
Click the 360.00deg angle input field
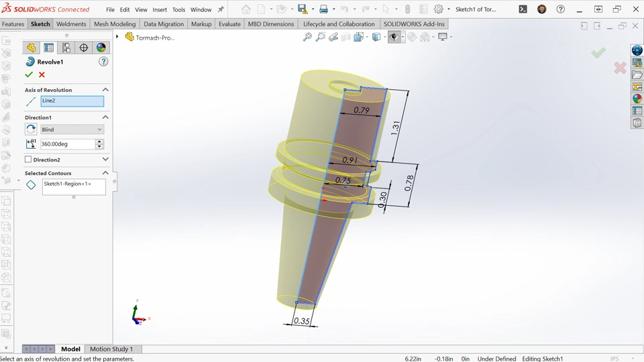(67, 144)
